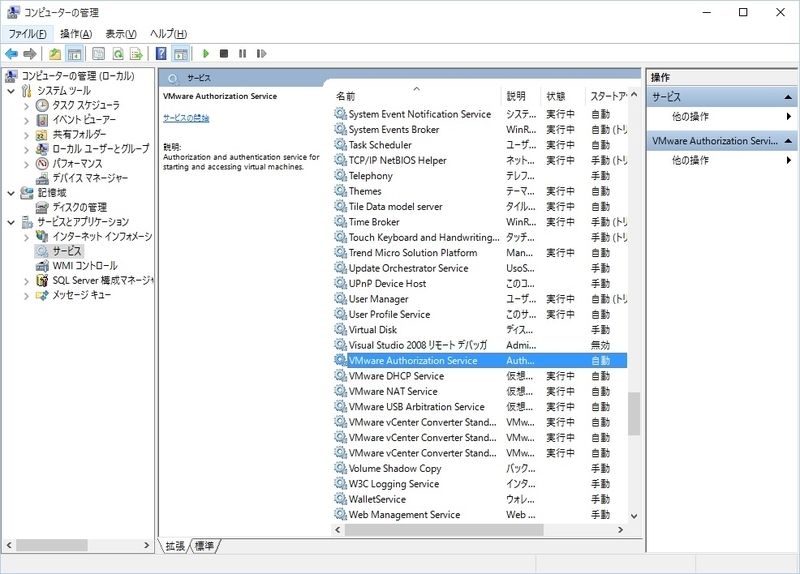Collapse the サービス section in the 操作 pane
The width and height of the screenshot is (800, 574).
[x=788, y=97]
